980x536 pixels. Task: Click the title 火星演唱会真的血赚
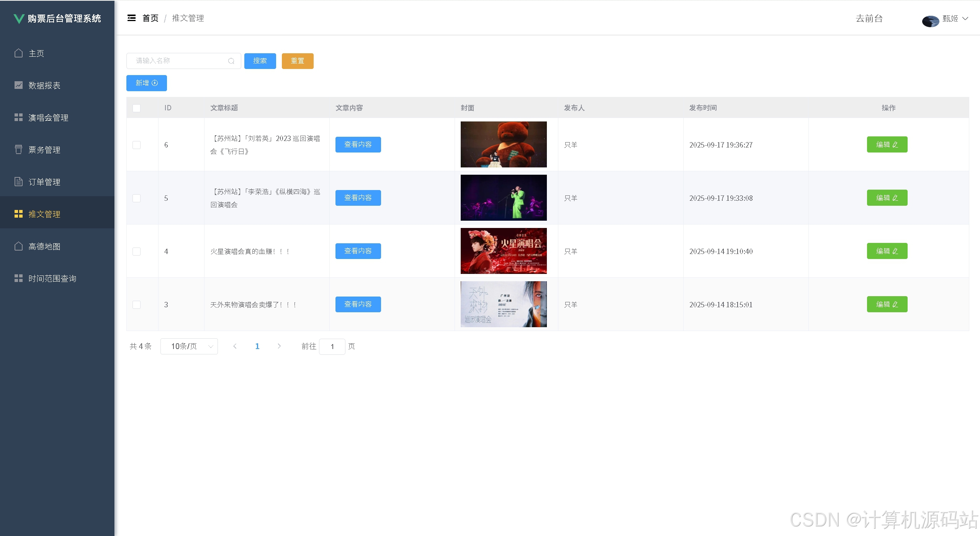(250, 251)
